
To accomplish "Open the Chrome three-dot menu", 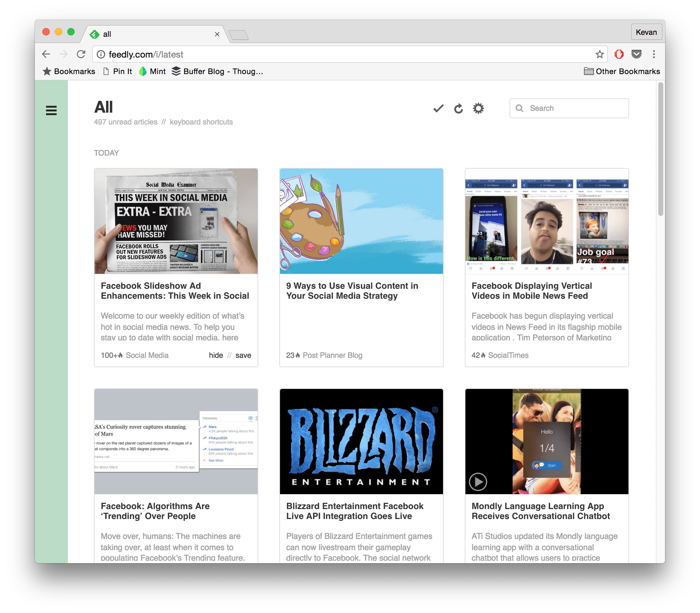I will (654, 54).
